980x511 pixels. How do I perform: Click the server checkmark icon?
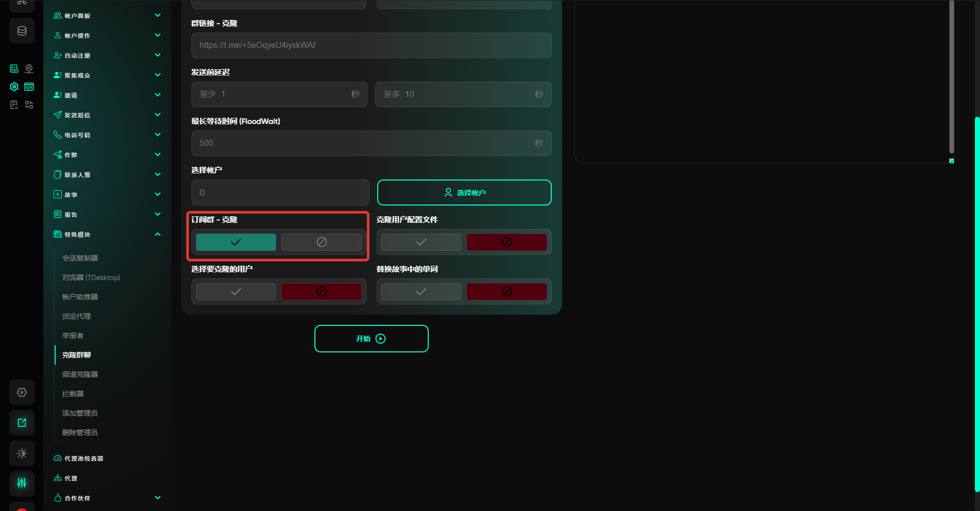[14, 68]
